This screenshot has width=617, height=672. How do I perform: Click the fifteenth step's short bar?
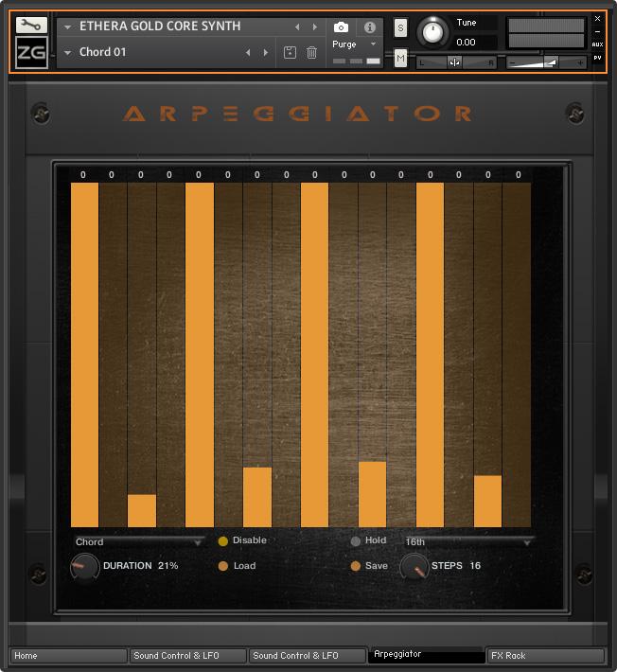[487, 501]
